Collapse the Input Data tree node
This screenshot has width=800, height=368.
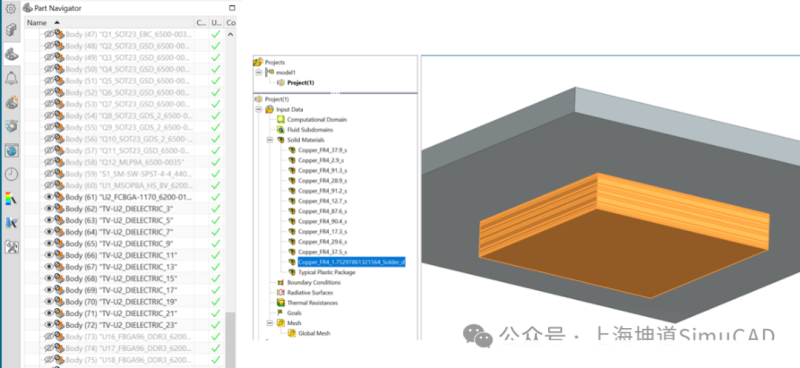point(259,109)
